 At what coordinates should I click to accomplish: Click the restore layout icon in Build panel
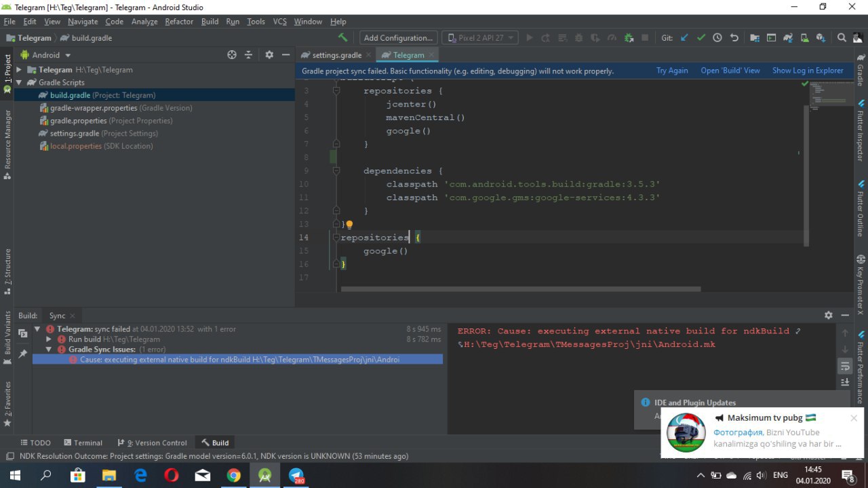pos(22,333)
